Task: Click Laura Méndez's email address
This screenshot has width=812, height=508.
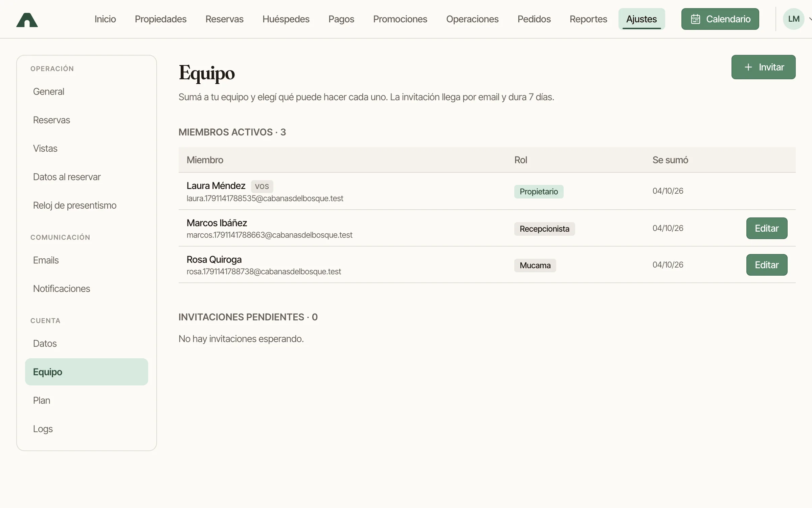Action: pyautogui.click(x=265, y=198)
